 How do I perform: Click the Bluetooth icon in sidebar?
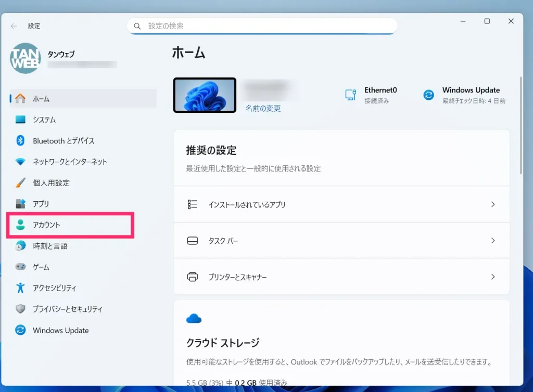tap(20, 140)
